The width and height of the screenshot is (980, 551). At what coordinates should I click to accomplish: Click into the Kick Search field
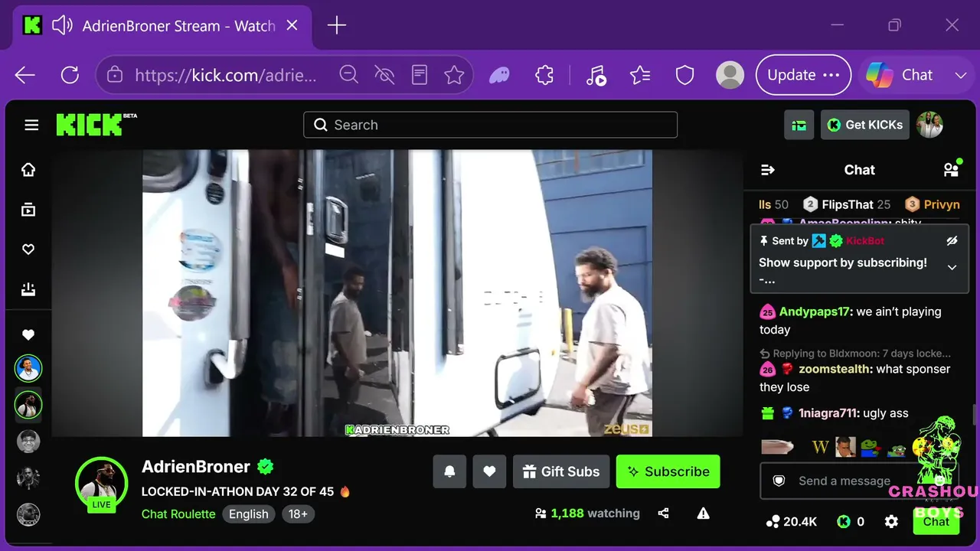491,125
